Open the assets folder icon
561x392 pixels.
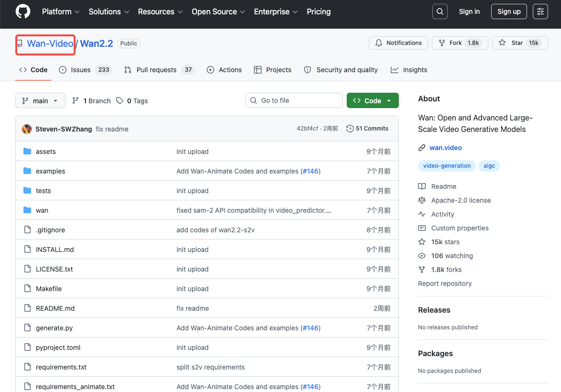[28, 151]
